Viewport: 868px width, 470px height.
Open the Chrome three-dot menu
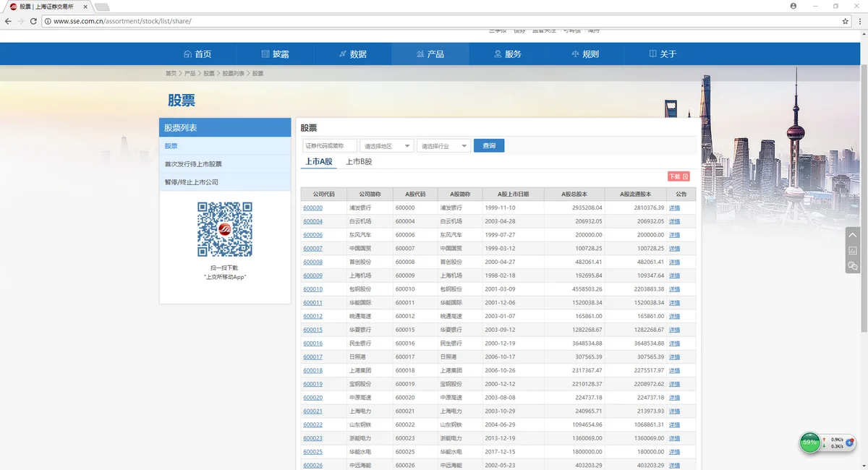pos(859,22)
